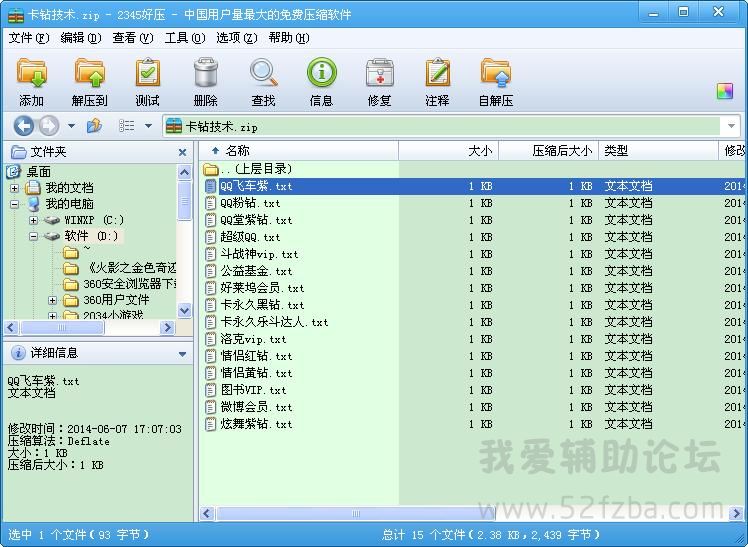748x547 pixels.
Task: Open the 工具(O) menu
Action: click(x=185, y=38)
